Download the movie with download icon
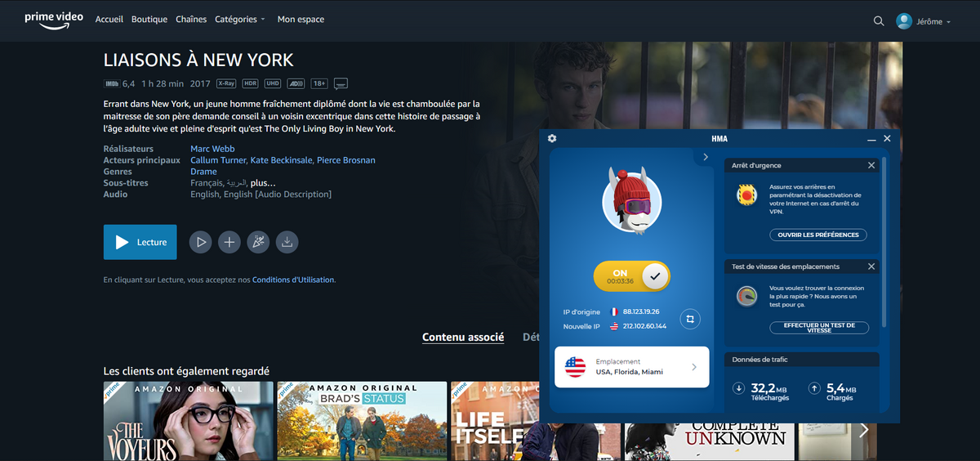The height and width of the screenshot is (461, 980). tap(287, 242)
